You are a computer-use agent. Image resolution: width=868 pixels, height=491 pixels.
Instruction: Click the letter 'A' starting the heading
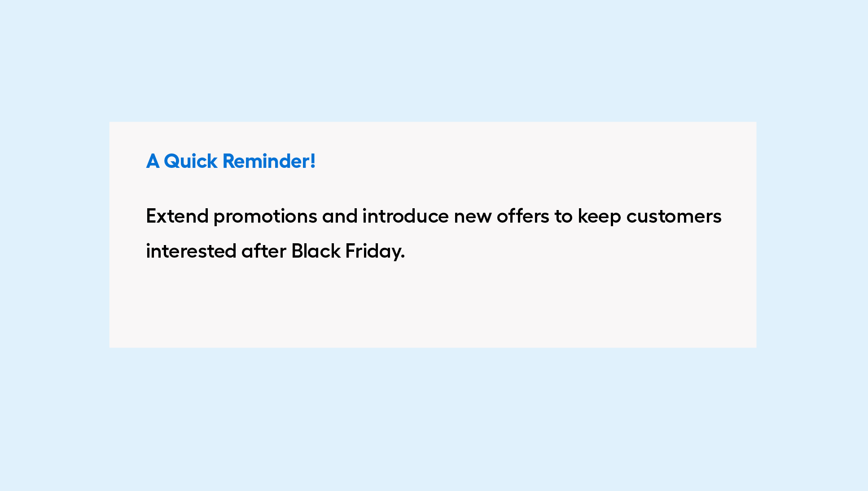pos(153,161)
